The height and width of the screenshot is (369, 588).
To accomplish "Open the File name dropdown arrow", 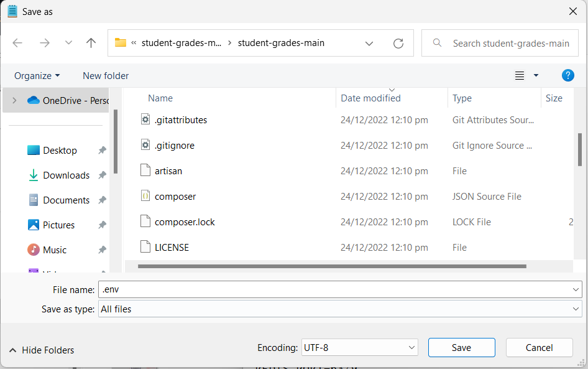I will (576, 289).
